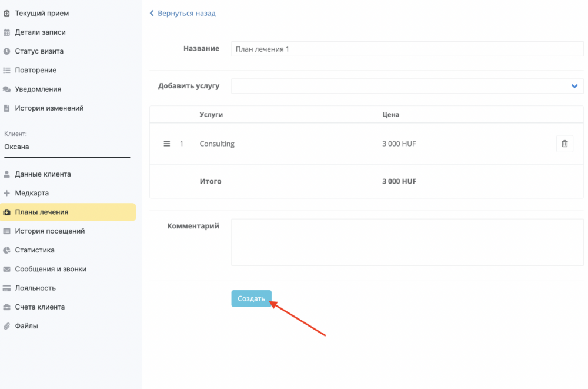Click the pie chart icon beside Статистика
588x389 pixels.
[6, 250]
